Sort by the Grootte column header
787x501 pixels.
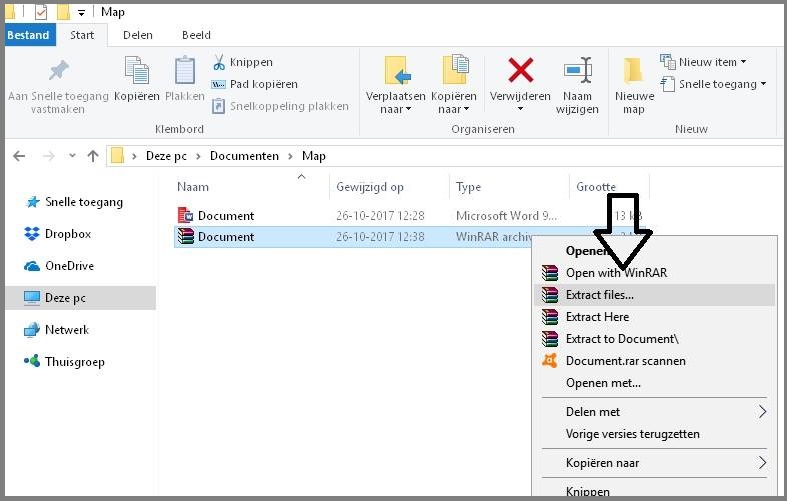(x=596, y=187)
